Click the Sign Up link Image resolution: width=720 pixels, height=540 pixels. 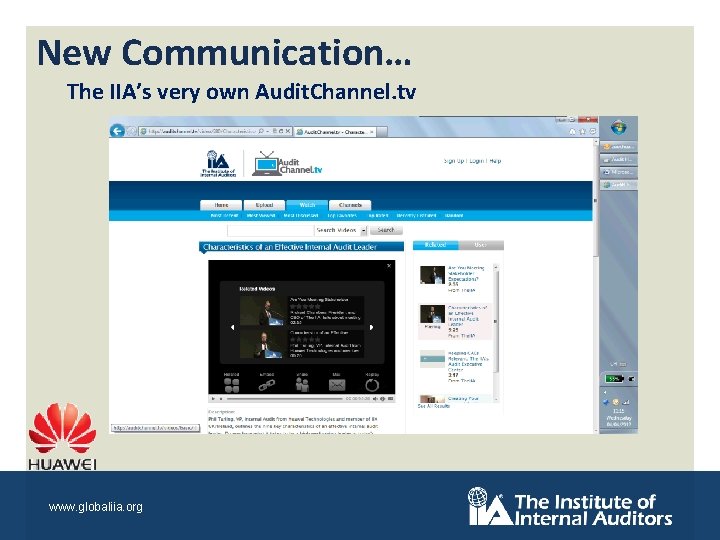pos(454,161)
